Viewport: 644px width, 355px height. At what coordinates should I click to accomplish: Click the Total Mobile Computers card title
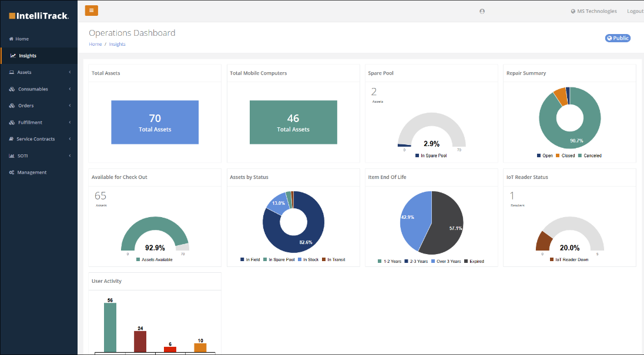(x=259, y=73)
